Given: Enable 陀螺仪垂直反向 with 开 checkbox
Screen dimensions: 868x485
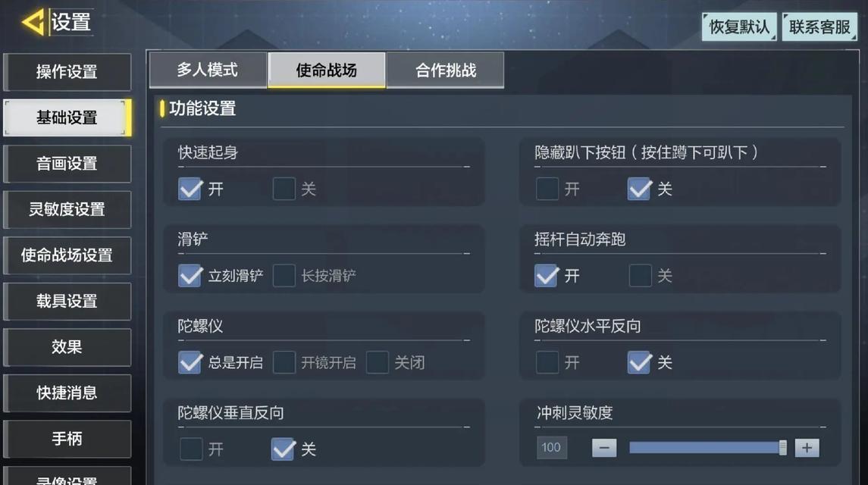Looking at the screenshot, I should click(x=191, y=449).
